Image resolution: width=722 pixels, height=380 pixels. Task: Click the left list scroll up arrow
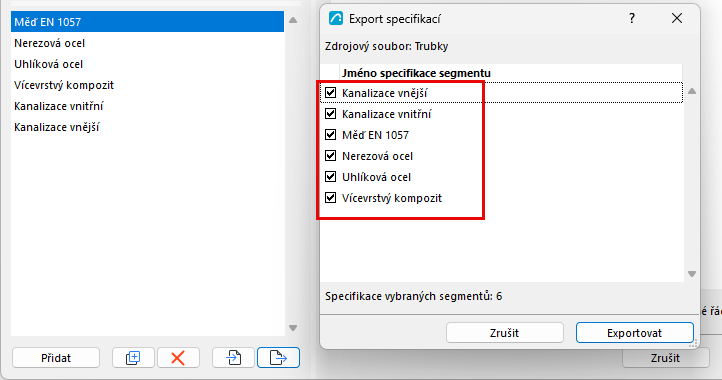pyautogui.click(x=293, y=20)
